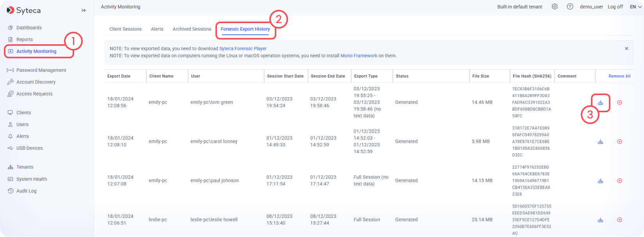Switch to the Client Sessions tab
This screenshot has width=644, height=237.
[x=125, y=29]
